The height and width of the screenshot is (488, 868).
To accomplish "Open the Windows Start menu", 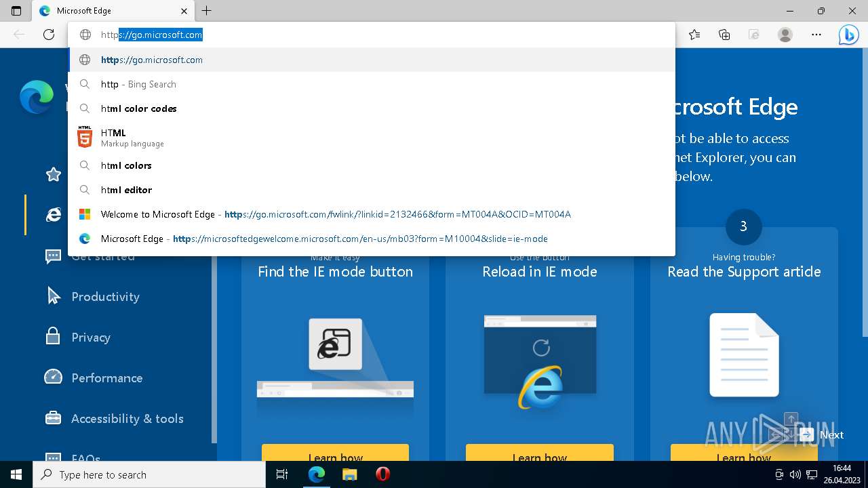I will click(16, 474).
